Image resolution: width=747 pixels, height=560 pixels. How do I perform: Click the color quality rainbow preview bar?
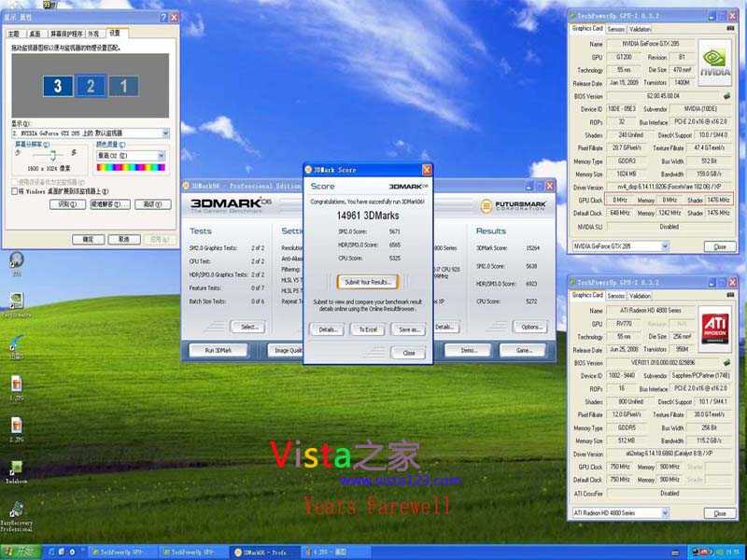coord(131,168)
